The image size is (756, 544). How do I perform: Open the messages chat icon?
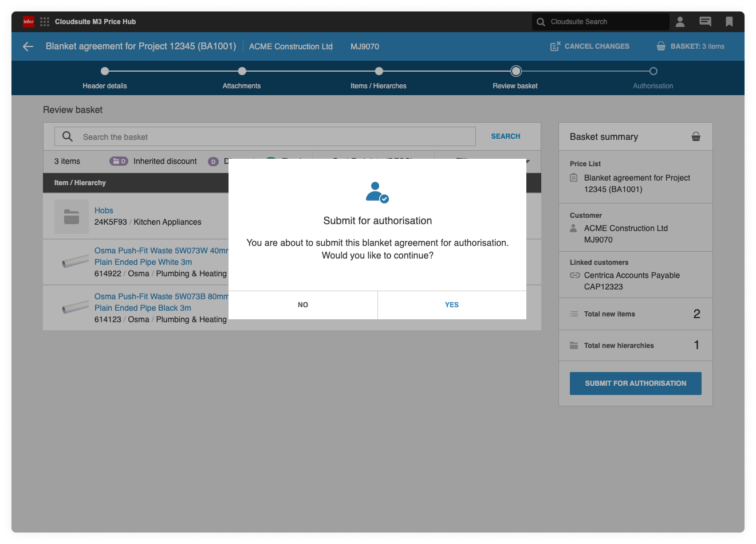click(x=705, y=22)
